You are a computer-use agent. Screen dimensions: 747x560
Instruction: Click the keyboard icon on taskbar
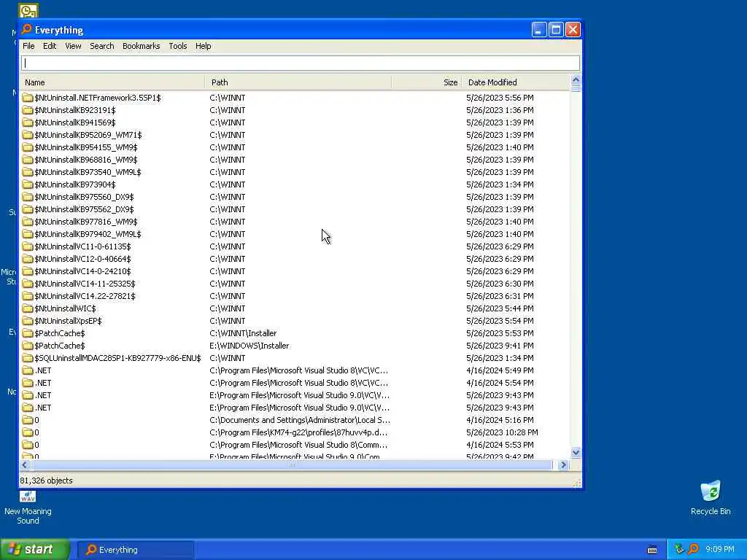coord(652,550)
